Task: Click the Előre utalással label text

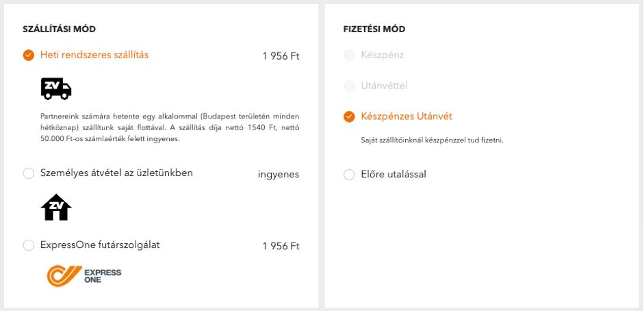Action: [x=394, y=174]
